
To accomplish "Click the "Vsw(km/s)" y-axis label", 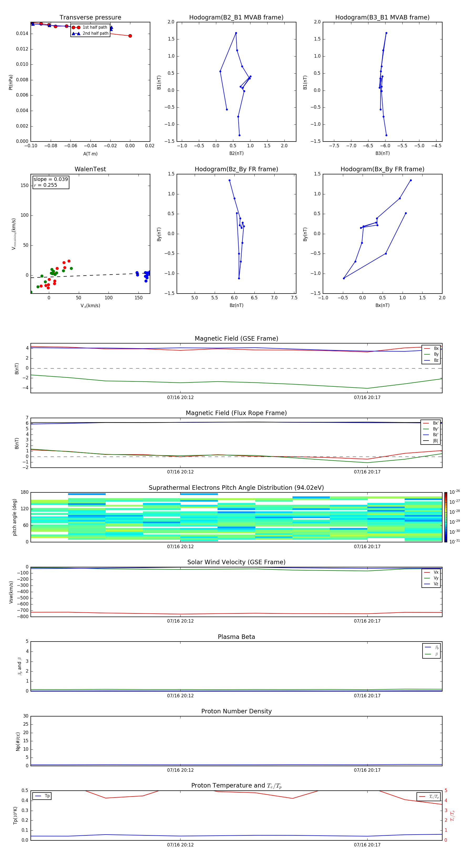I will pyautogui.click(x=11, y=592).
